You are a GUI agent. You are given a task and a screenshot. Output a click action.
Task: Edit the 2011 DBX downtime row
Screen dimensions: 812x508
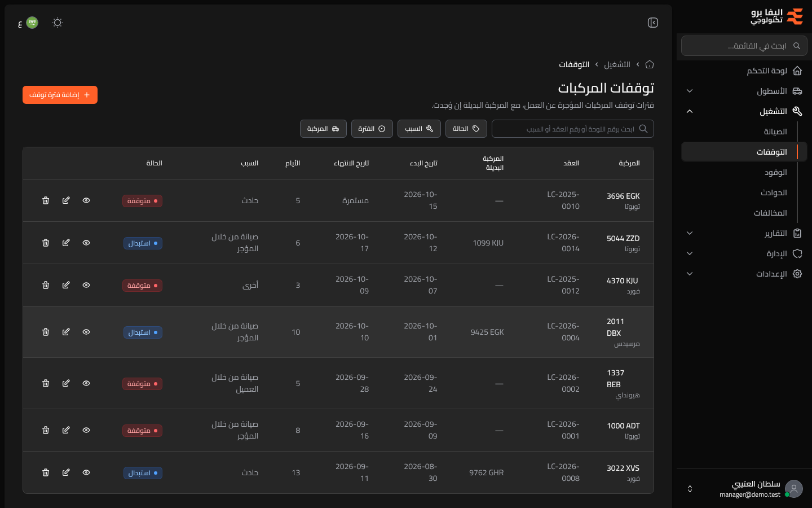[66, 332]
